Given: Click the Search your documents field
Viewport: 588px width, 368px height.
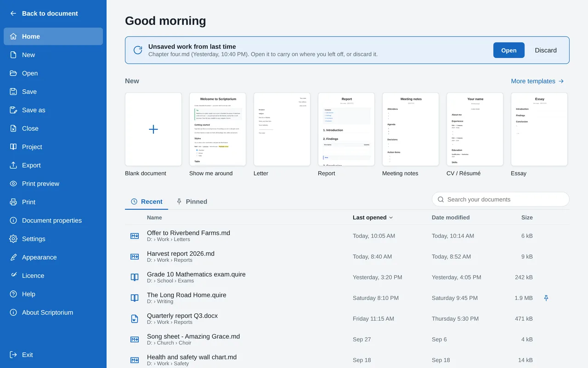Looking at the screenshot, I should coord(501,199).
